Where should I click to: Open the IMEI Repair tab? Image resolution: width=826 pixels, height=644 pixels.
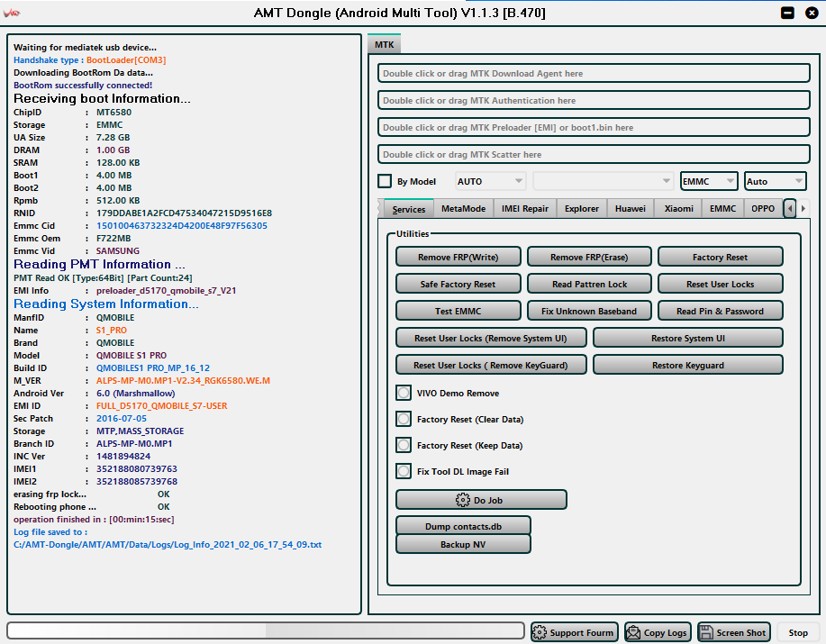click(x=525, y=209)
